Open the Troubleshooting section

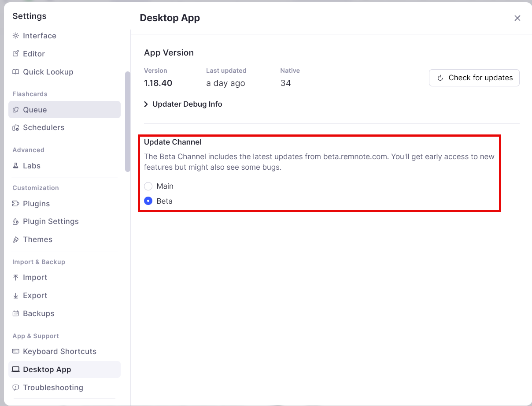click(x=53, y=387)
